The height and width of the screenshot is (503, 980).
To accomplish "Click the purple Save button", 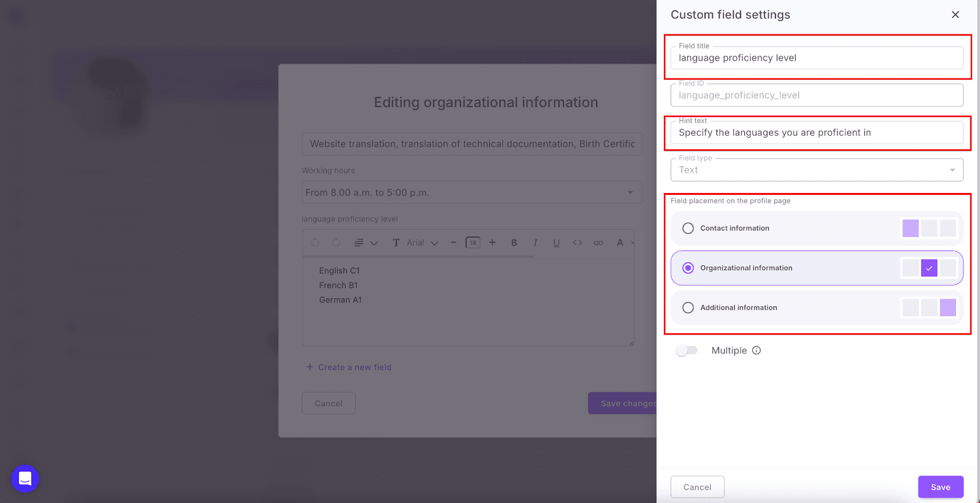I will [x=940, y=487].
